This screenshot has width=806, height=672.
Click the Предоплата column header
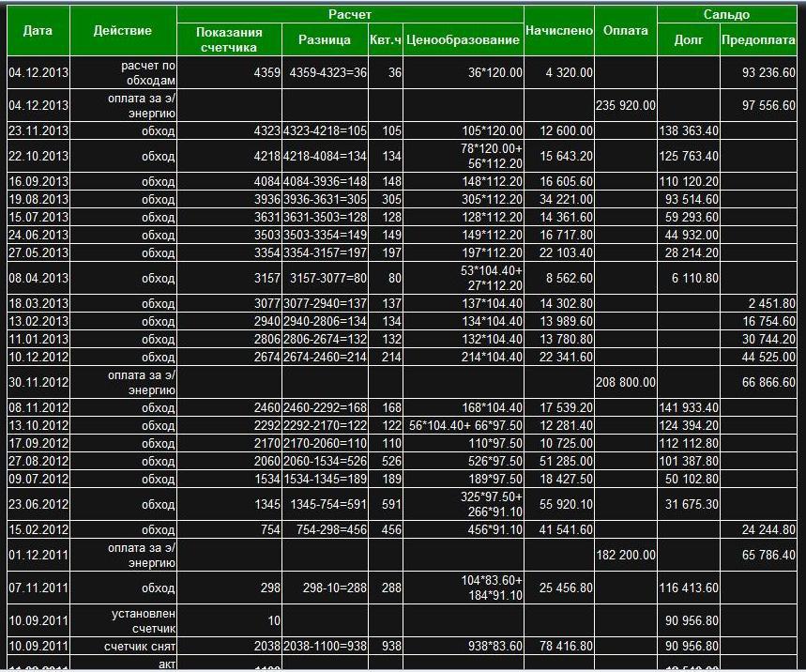(x=758, y=39)
